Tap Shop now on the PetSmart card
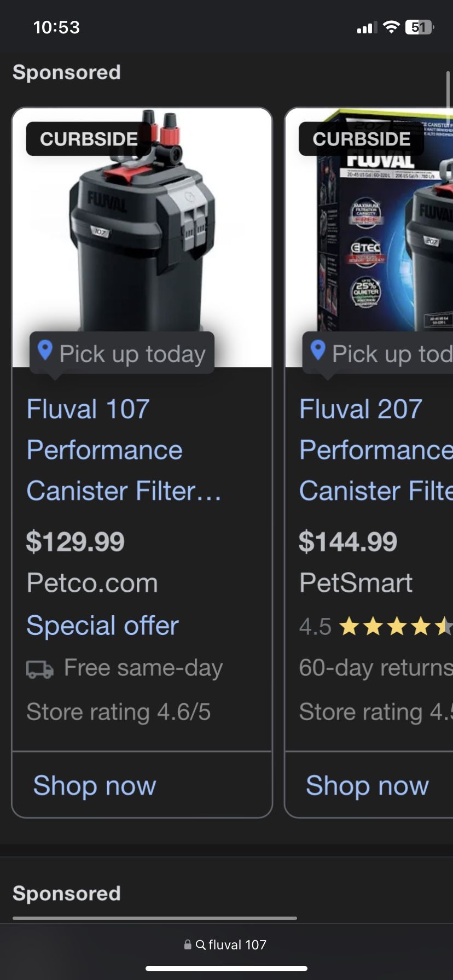 pos(367,785)
